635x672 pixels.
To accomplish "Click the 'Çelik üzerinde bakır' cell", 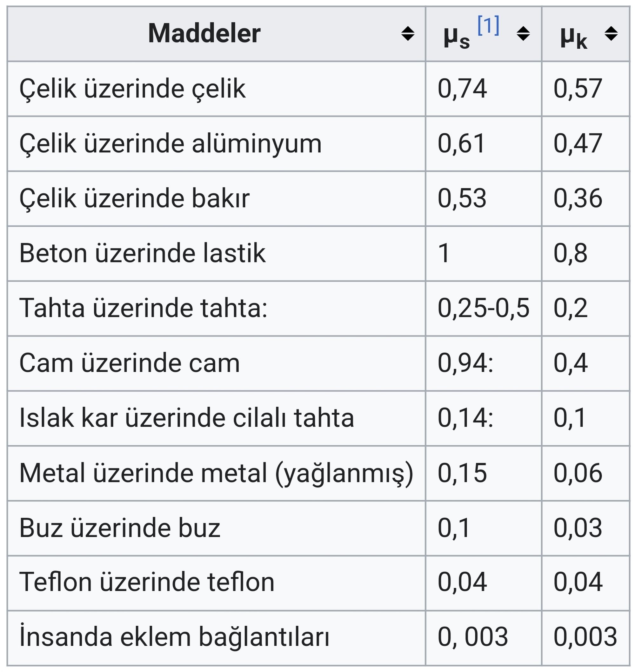I will click(134, 199).
